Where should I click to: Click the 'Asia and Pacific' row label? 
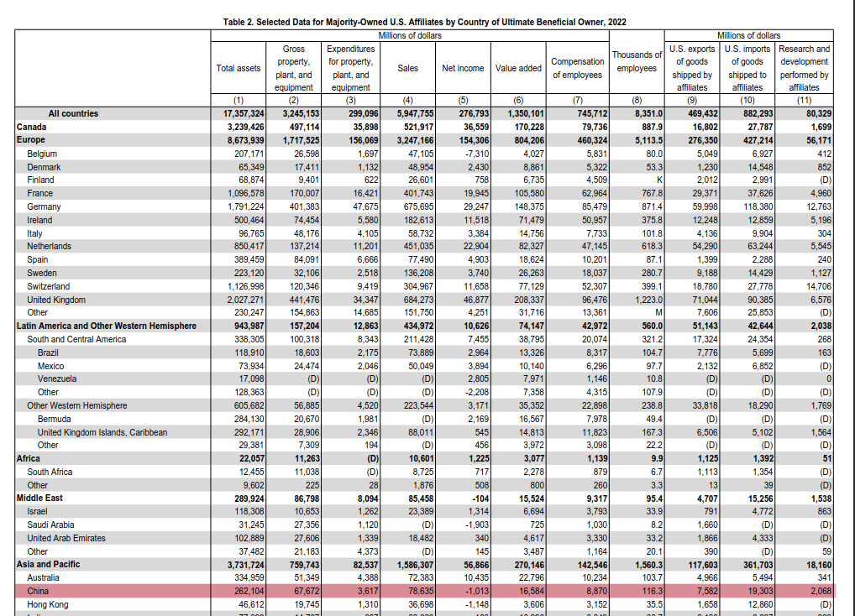(48, 564)
